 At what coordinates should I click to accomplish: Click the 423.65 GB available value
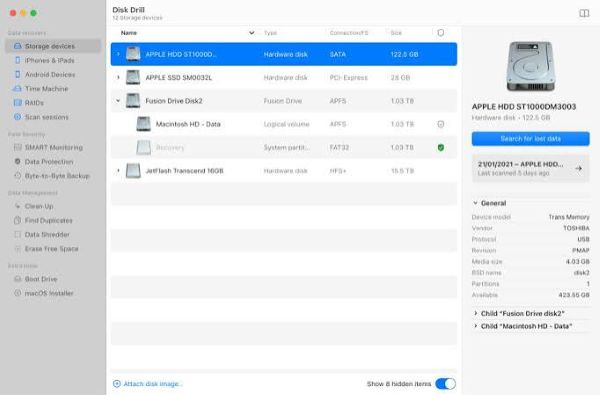(x=574, y=295)
